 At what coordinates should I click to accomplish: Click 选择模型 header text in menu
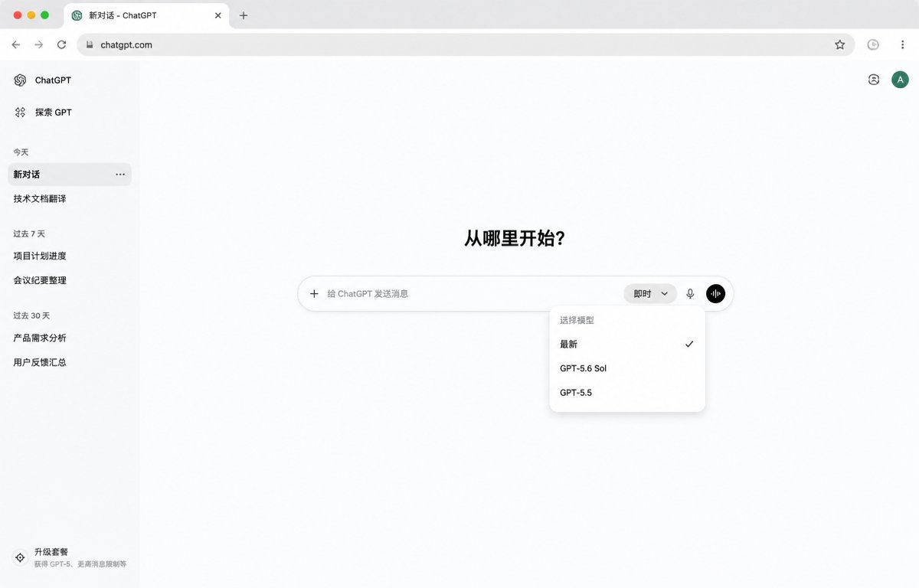pos(577,321)
